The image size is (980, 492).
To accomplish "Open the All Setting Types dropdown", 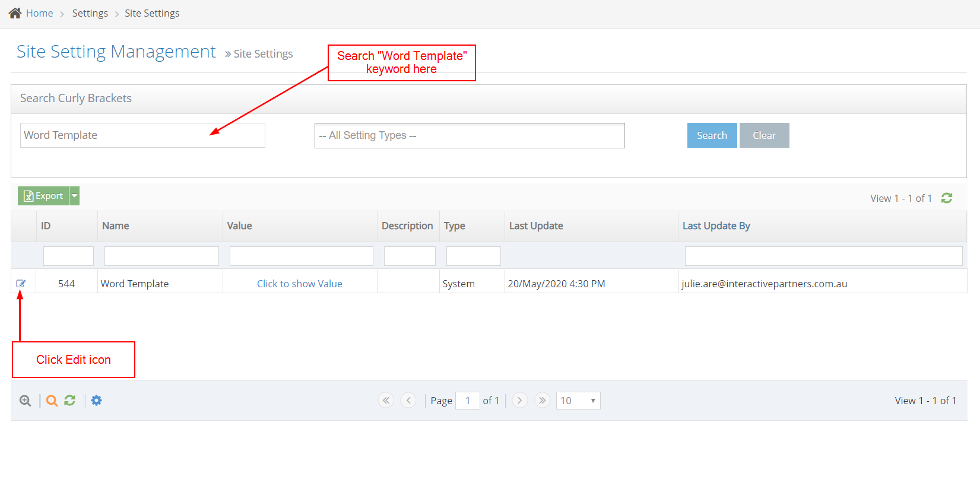I will click(469, 136).
